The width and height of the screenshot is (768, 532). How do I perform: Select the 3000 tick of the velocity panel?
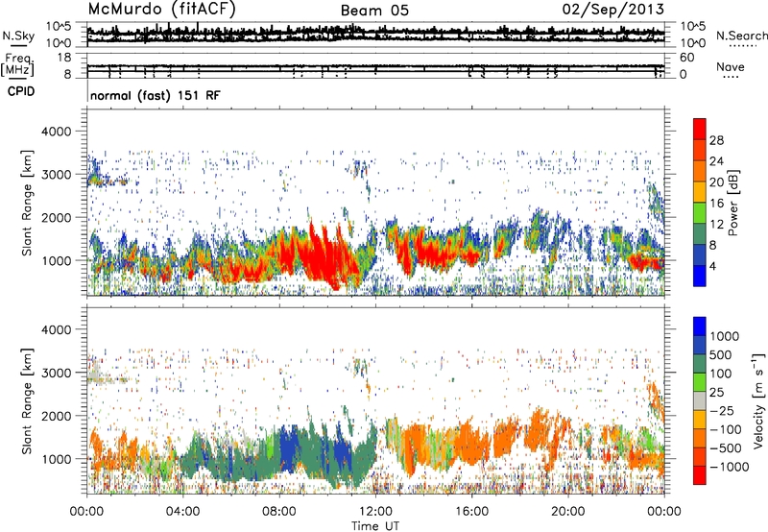click(x=59, y=373)
